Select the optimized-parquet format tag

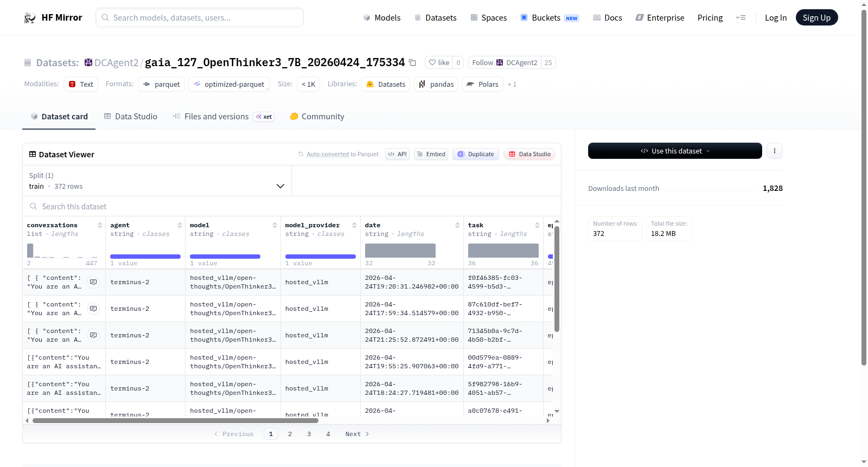[229, 84]
